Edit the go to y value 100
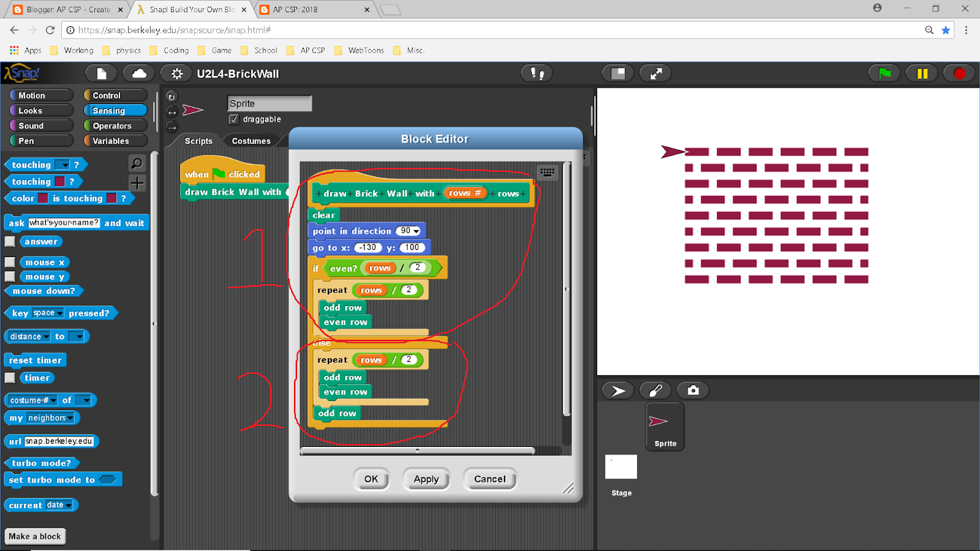Screen dimensions: 980x551 [412, 247]
